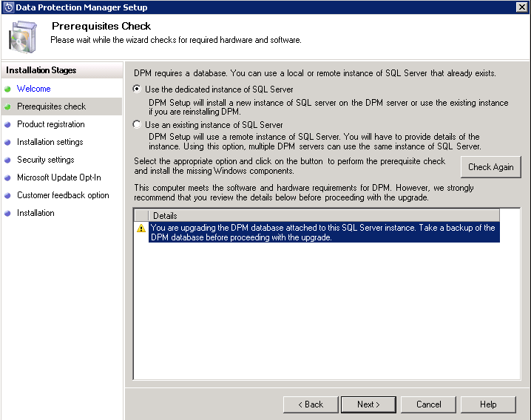Click green bullet beside Welcome stage

tap(8, 89)
